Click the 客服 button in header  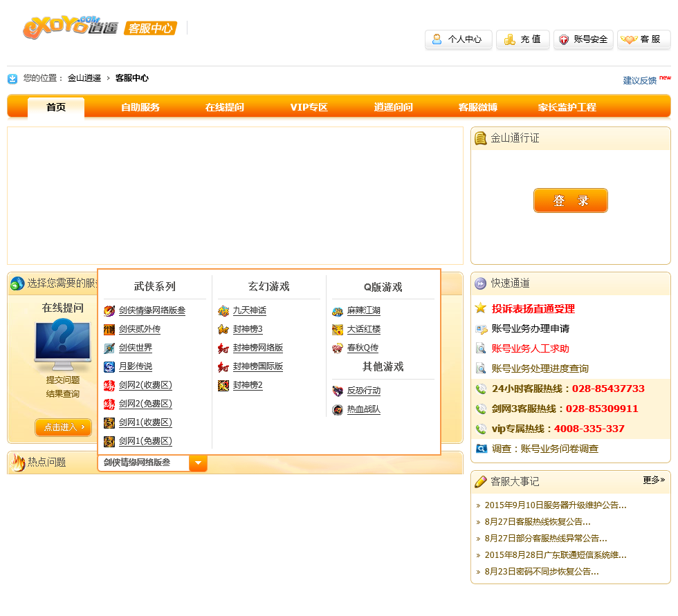(x=644, y=39)
